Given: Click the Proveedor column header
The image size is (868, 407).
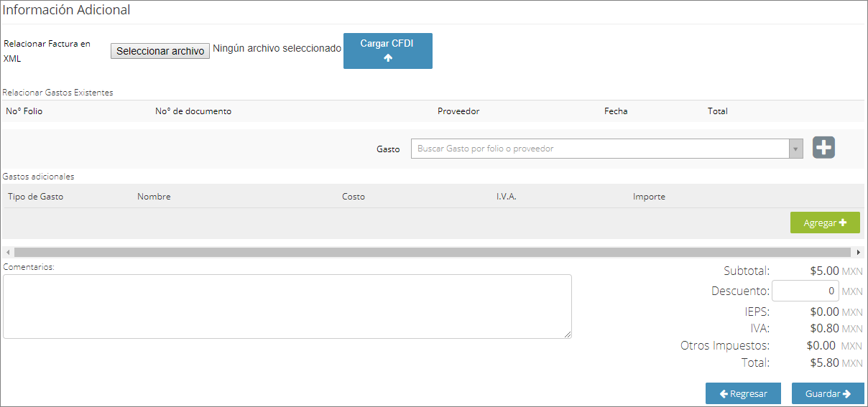Looking at the screenshot, I should (x=458, y=111).
